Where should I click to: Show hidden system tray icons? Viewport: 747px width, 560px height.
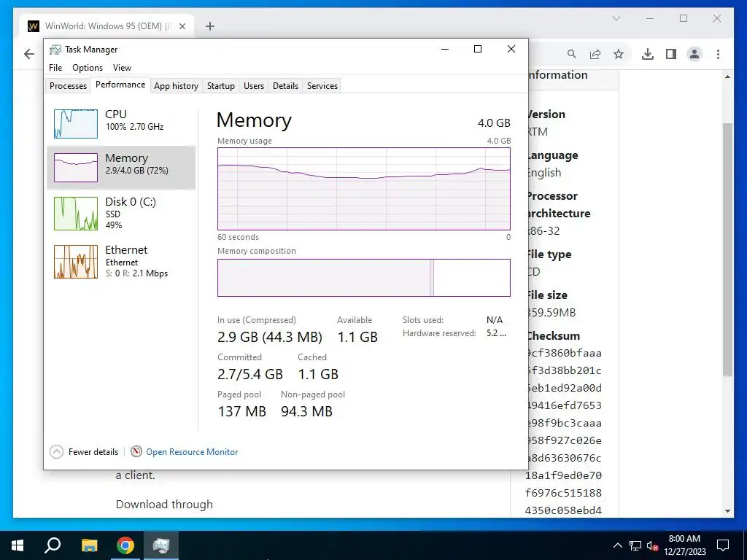tap(617, 545)
